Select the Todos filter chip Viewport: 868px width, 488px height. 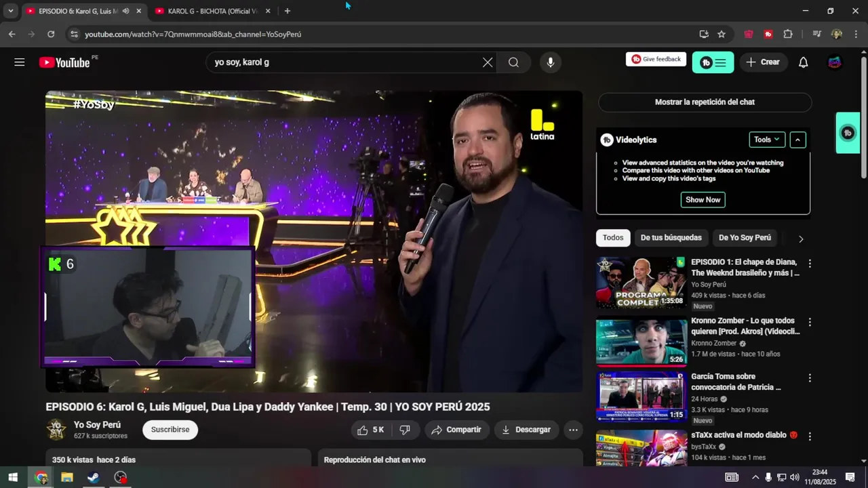(613, 238)
